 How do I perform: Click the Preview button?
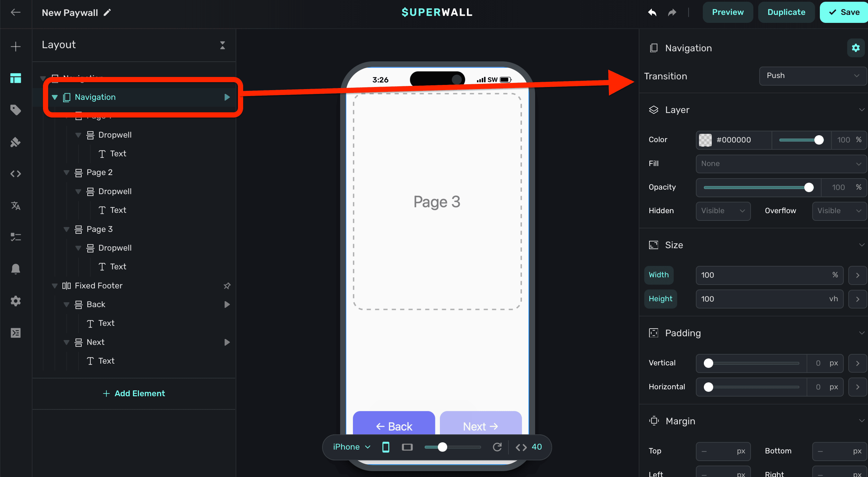click(727, 12)
